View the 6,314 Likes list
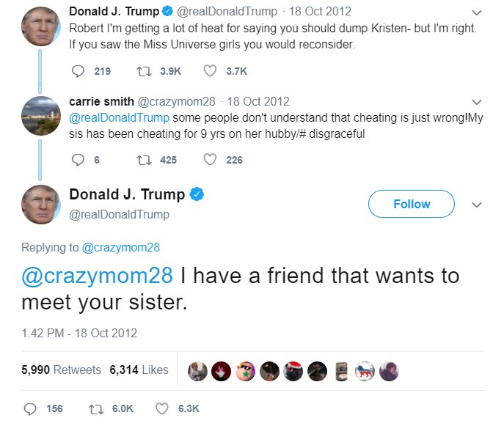 coord(139,370)
